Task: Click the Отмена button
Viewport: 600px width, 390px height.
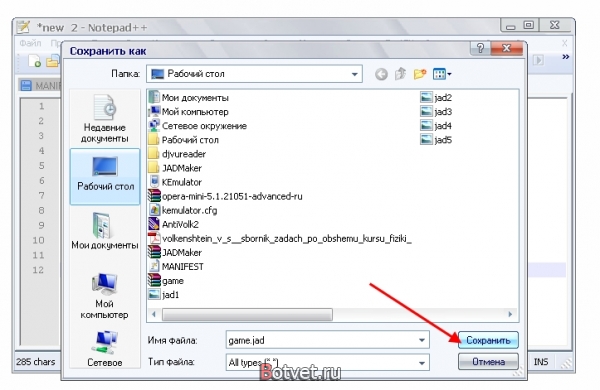Action: [488, 362]
